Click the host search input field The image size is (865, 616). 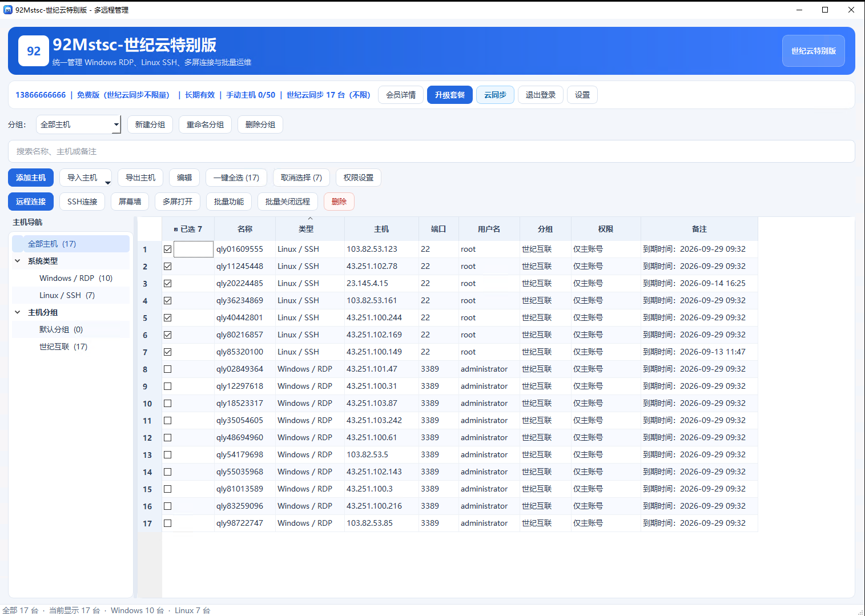[432, 151]
